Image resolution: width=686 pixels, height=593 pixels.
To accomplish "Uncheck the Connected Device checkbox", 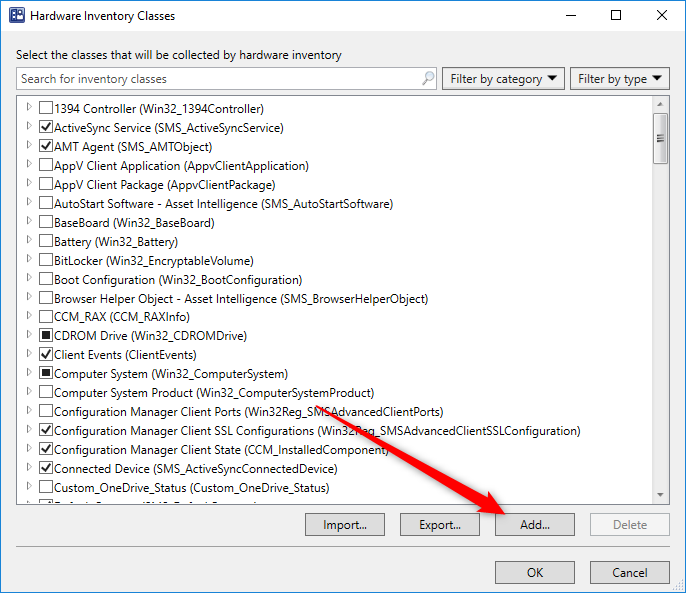I will coord(46,468).
